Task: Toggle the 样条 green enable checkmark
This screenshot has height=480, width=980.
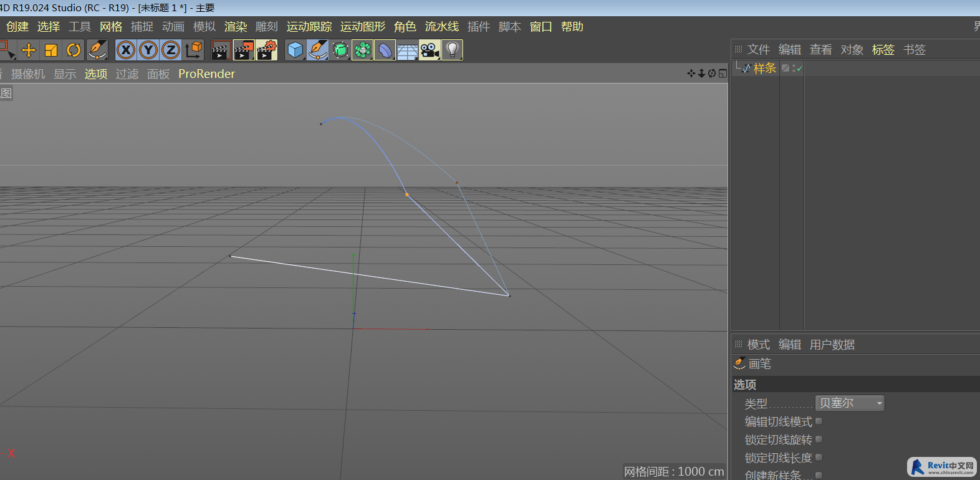Action: pyautogui.click(x=799, y=69)
